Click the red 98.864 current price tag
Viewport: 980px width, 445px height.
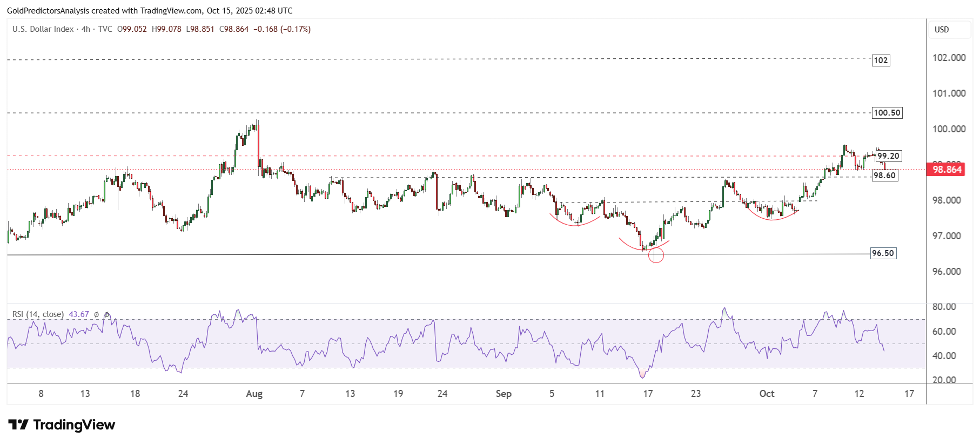[x=947, y=170]
